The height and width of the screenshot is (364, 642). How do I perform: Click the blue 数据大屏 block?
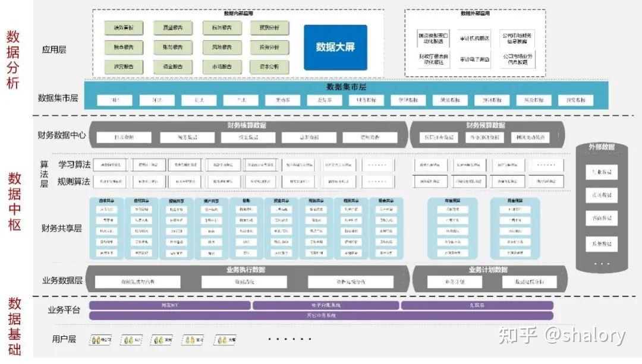click(335, 48)
